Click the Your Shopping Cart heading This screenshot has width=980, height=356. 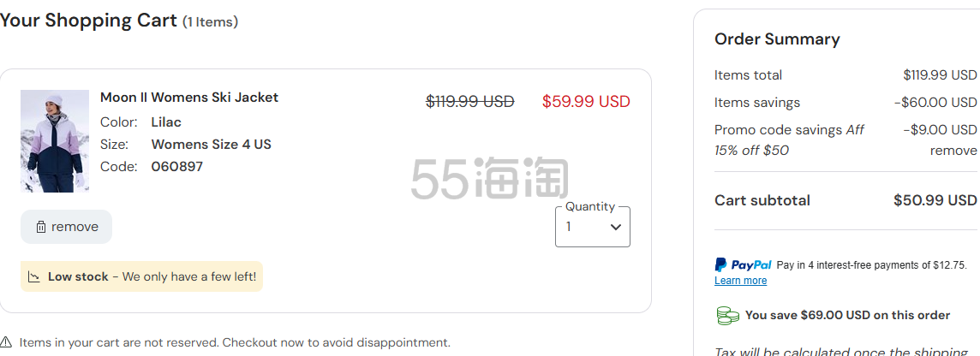tap(89, 21)
